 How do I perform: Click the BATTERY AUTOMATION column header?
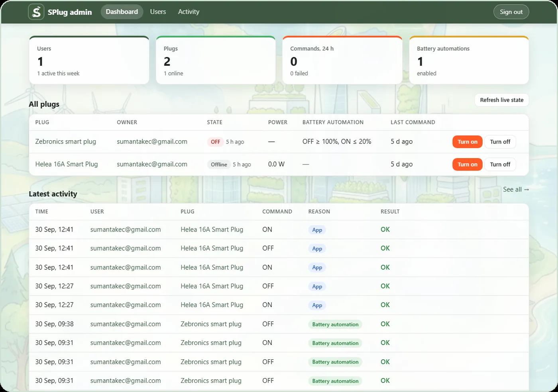333,122
